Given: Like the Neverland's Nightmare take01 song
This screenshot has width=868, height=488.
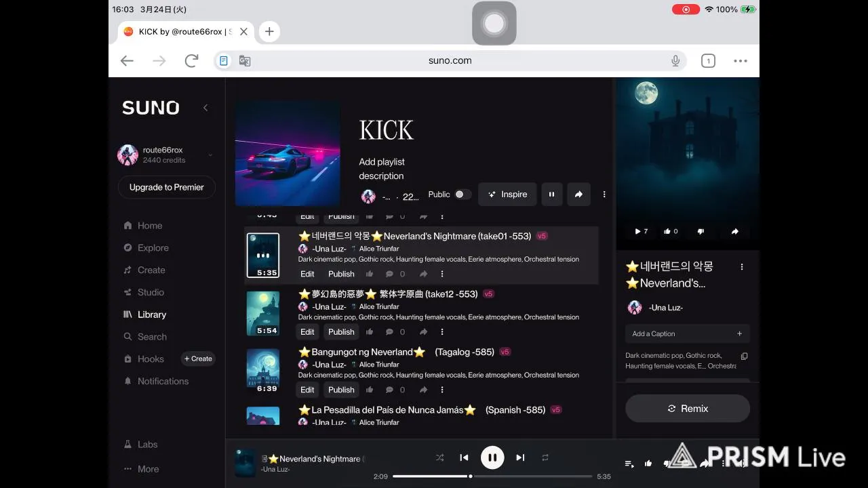Looking at the screenshot, I should 370,274.
